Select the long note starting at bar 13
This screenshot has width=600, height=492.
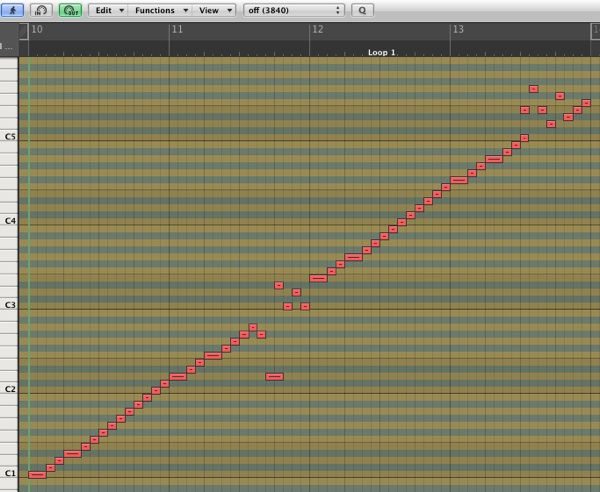[459, 180]
